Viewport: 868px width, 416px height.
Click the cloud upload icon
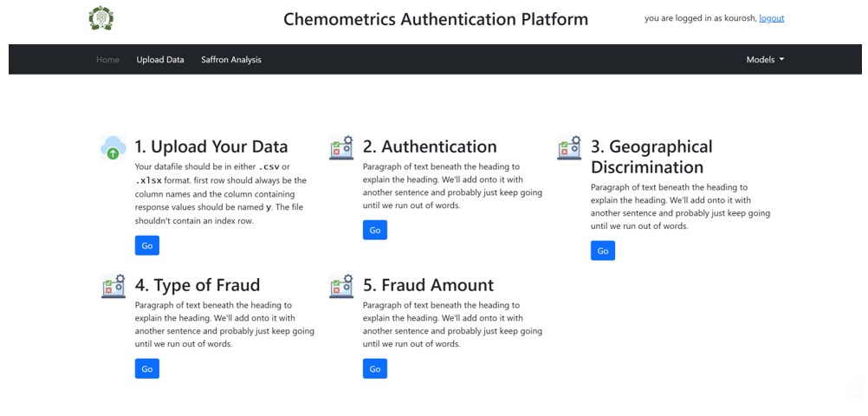(113, 147)
